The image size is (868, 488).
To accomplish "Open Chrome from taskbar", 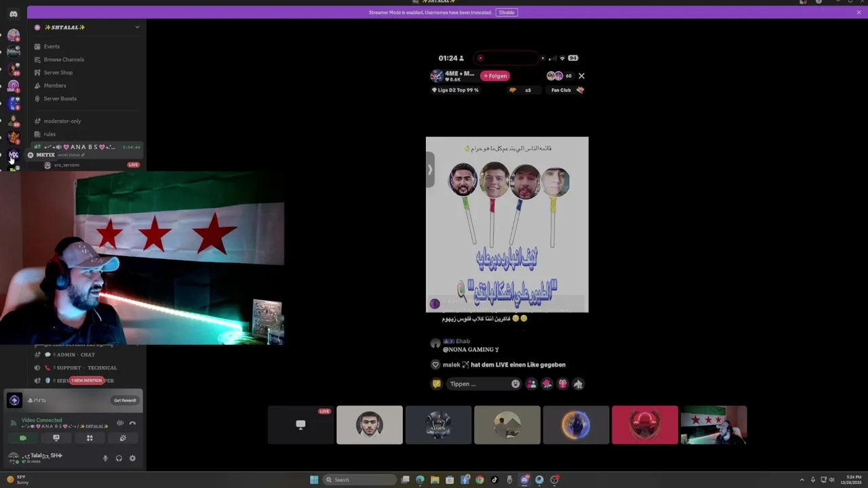I will tap(479, 480).
